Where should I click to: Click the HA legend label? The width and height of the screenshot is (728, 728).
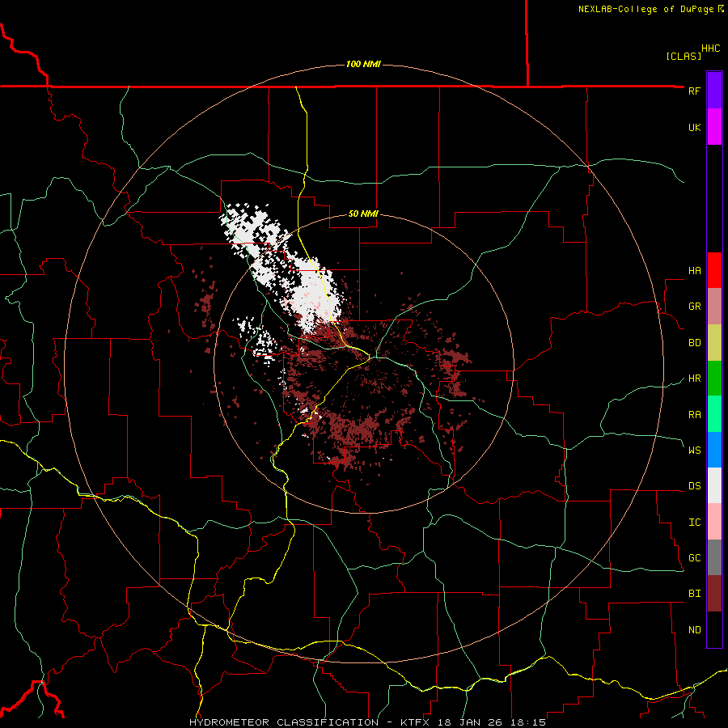[x=694, y=271]
